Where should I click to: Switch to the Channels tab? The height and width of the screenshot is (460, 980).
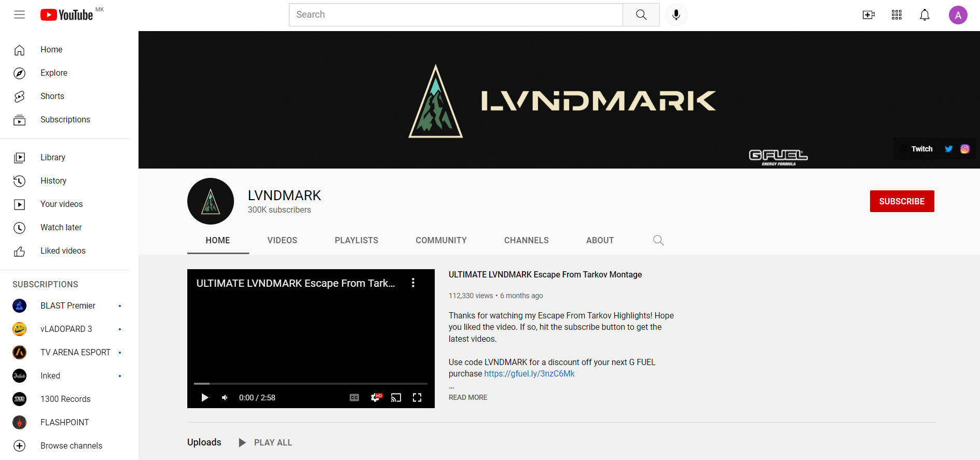tap(527, 241)
